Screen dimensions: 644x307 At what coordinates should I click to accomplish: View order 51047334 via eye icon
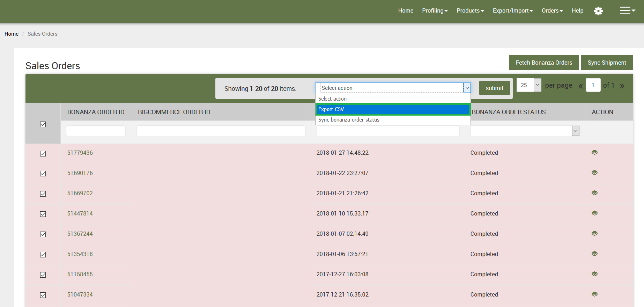point(595,294)
